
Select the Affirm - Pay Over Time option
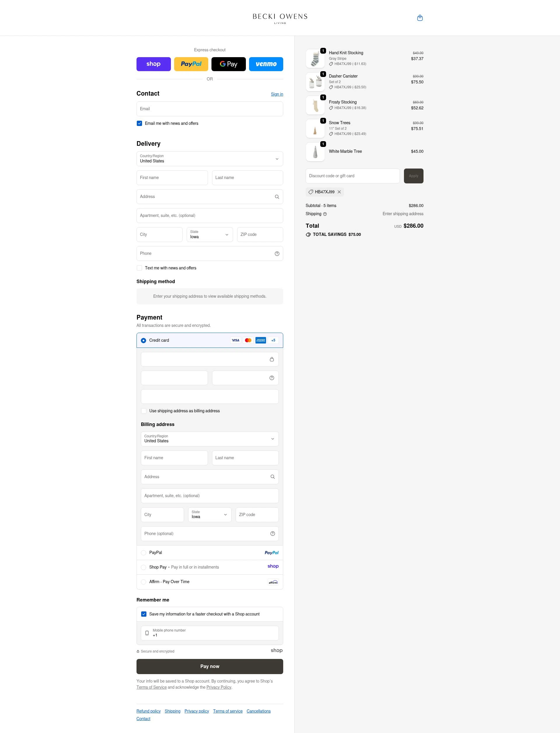[143, 582]
